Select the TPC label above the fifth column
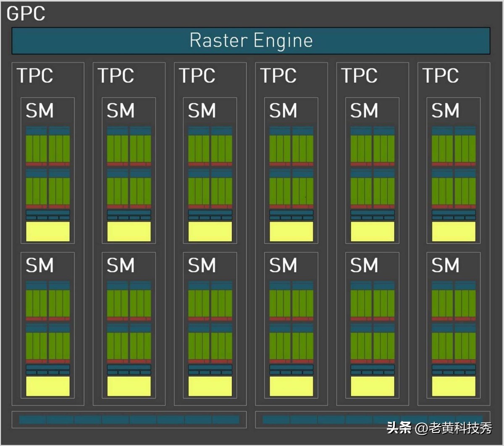Screen dimensions: 504x446 pyautogui.click(x=359, y=76)
